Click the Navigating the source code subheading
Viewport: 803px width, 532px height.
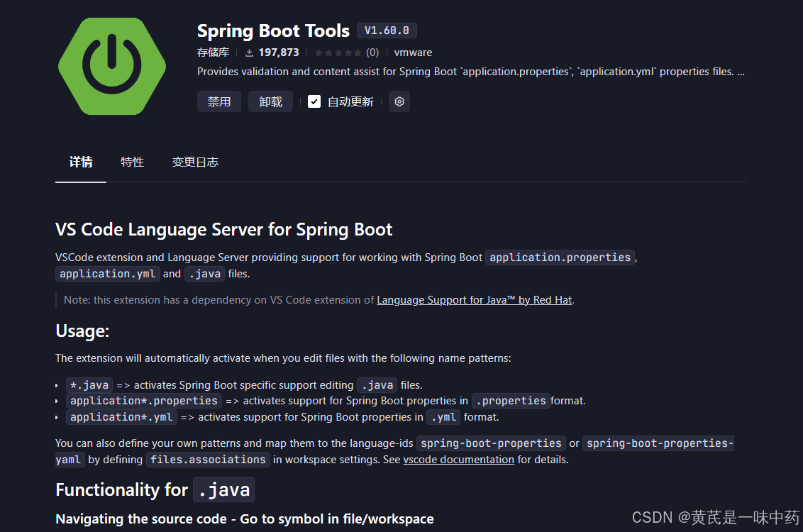point(245,519)
